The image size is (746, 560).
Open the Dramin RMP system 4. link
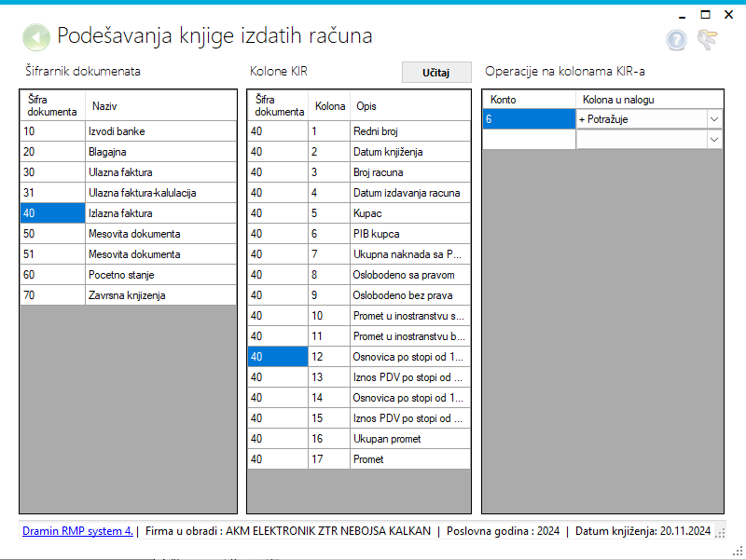point(77,530)
